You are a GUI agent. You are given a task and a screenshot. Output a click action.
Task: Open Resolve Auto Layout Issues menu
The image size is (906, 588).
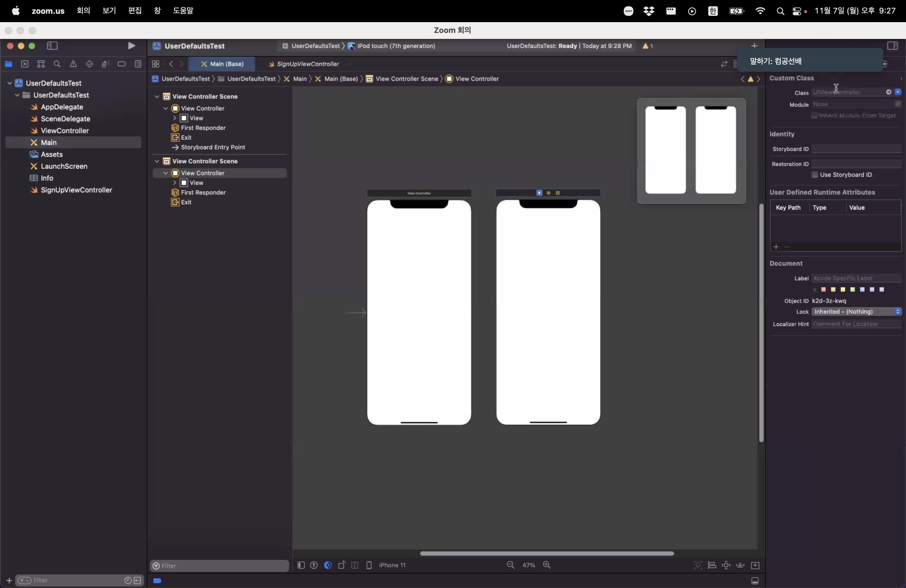coord(740,565)
